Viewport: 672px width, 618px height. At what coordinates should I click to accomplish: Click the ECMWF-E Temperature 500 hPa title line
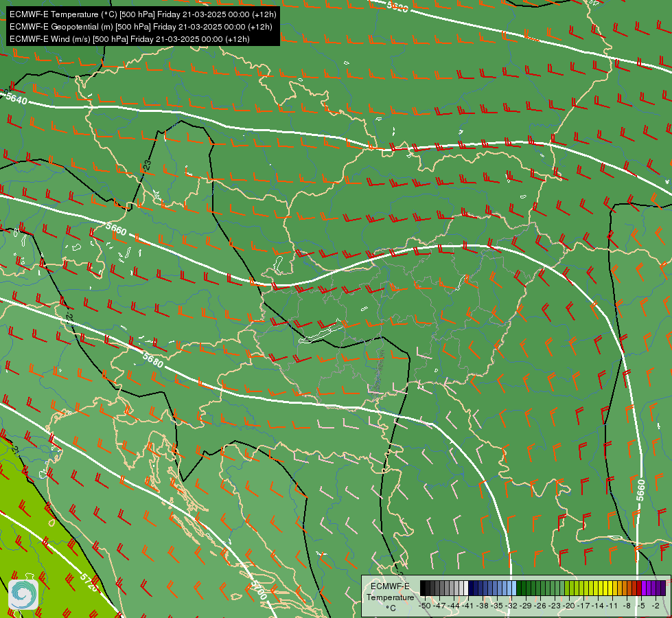143,14
